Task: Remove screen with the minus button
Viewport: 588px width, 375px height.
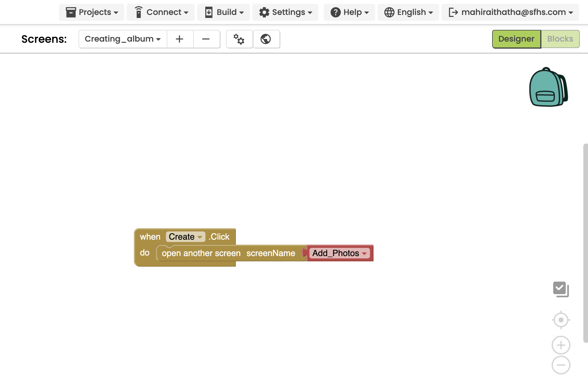Action: click(x=206, y=39)
